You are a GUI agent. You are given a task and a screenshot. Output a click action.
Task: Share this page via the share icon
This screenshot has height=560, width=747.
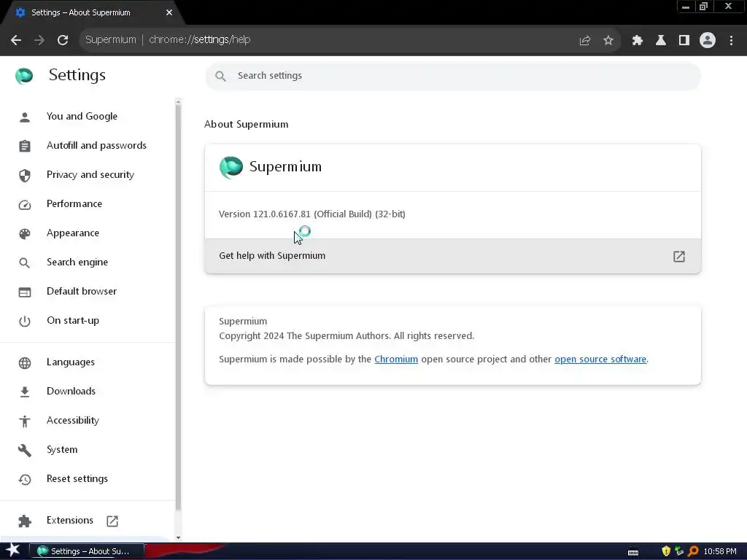[584, 41]
